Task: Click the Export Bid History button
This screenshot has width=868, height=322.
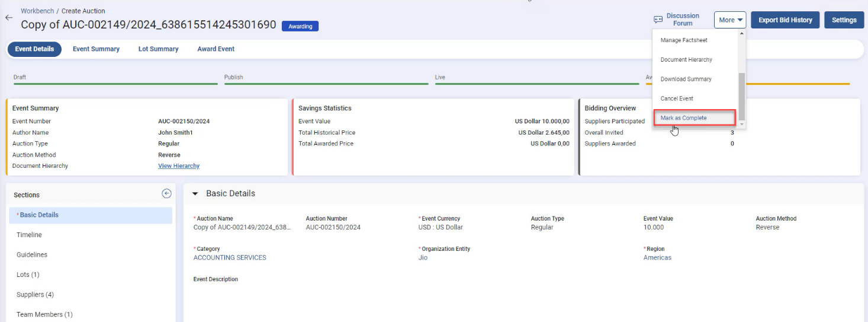Action: tap(785, 20)
